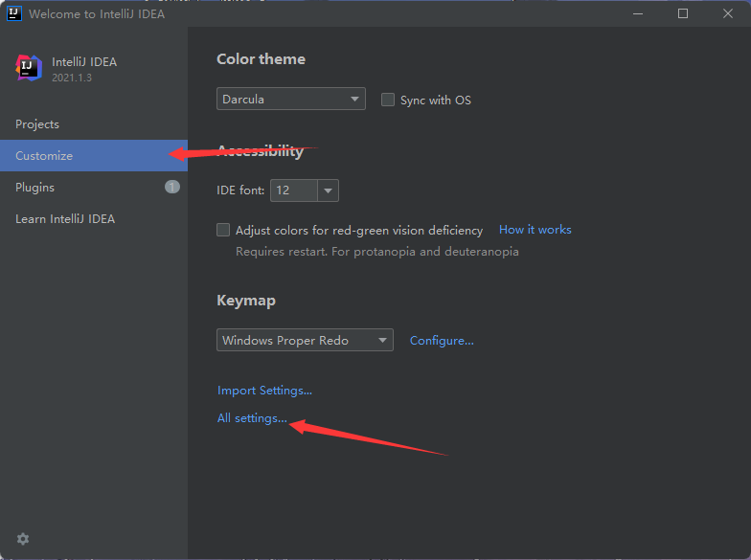The height and width of the screenshot is (560, 751).
Task: Open the Plugins tab
Action: coord(35,188)
